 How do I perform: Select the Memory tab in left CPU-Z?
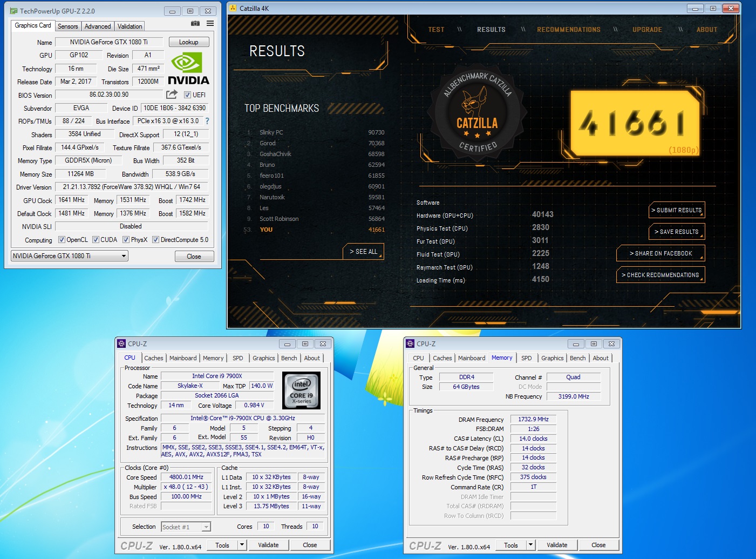[x=213, y=358]
